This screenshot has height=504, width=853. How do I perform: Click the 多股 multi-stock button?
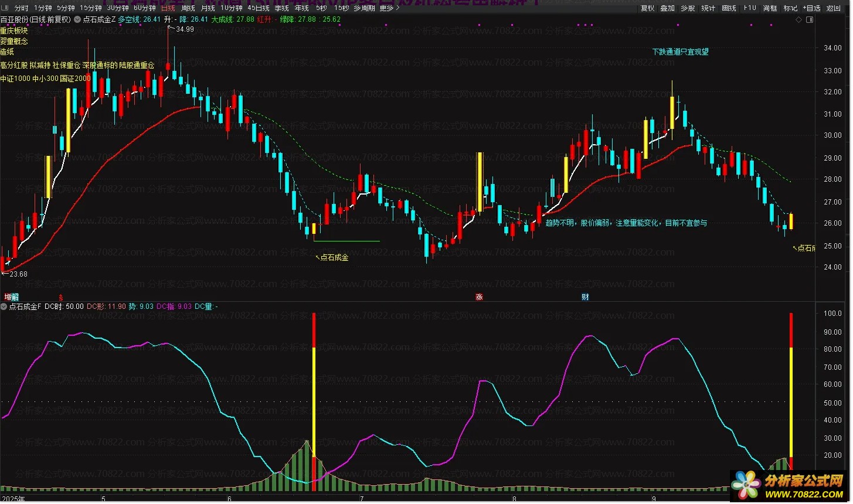click(x=688, y=8)
